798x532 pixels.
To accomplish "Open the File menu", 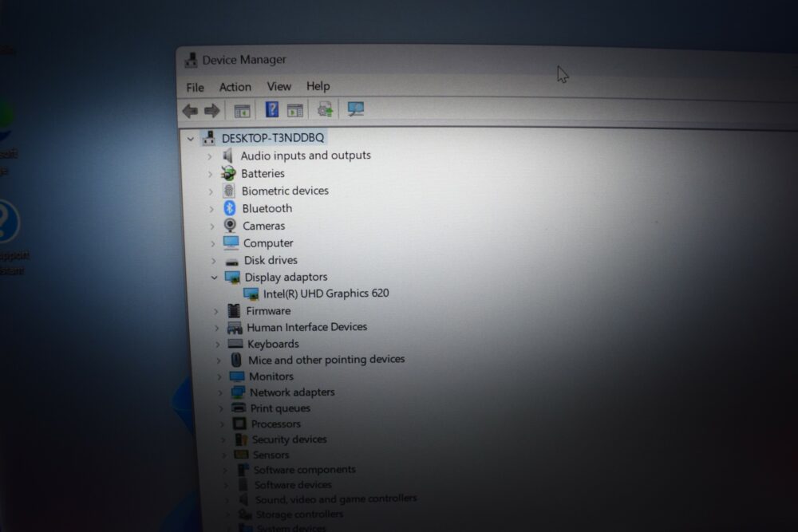I will pyautogui.click(x=195, y=88).
